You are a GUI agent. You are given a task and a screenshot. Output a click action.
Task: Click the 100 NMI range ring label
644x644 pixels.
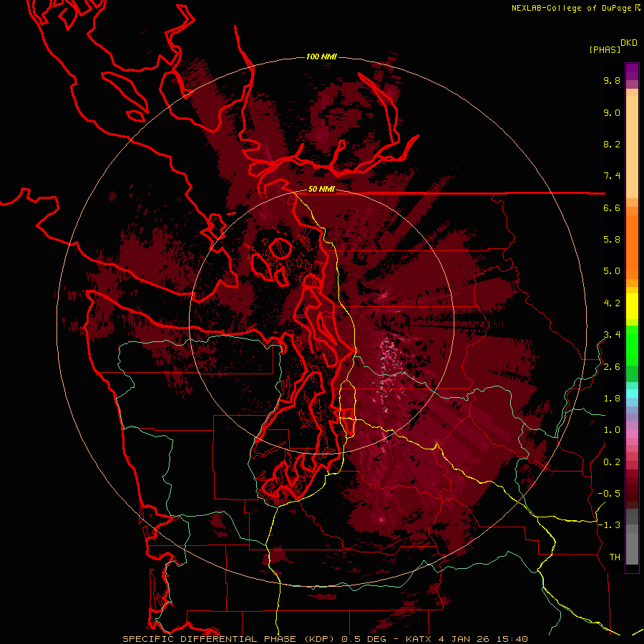pyautogui.click(x=321, y=57)
